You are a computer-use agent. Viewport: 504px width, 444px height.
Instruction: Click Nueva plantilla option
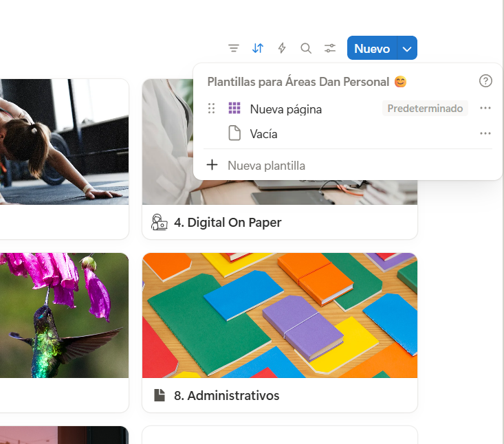click(x=267, y=166)
